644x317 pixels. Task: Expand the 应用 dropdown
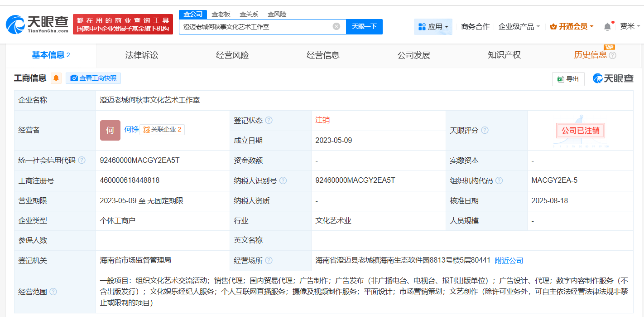433,27
